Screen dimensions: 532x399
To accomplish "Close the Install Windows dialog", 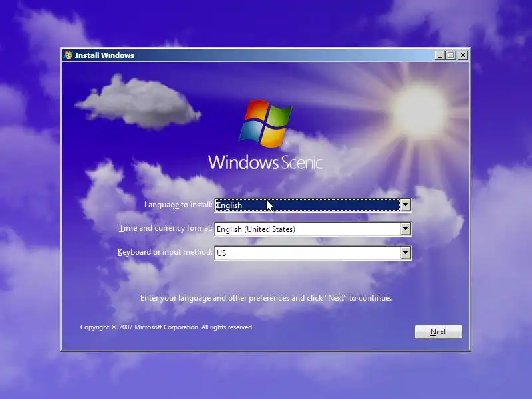I will click(x=463, y=55).
